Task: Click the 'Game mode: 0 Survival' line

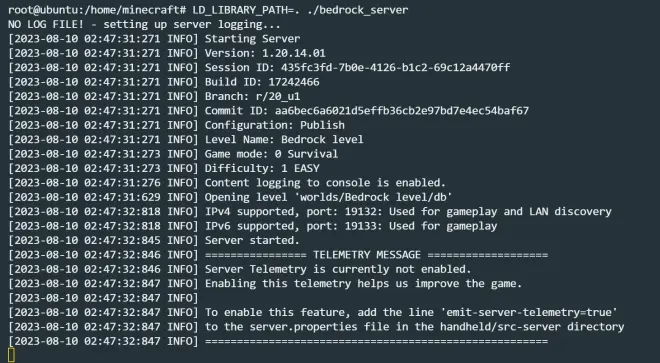Action: click(271, 154)
